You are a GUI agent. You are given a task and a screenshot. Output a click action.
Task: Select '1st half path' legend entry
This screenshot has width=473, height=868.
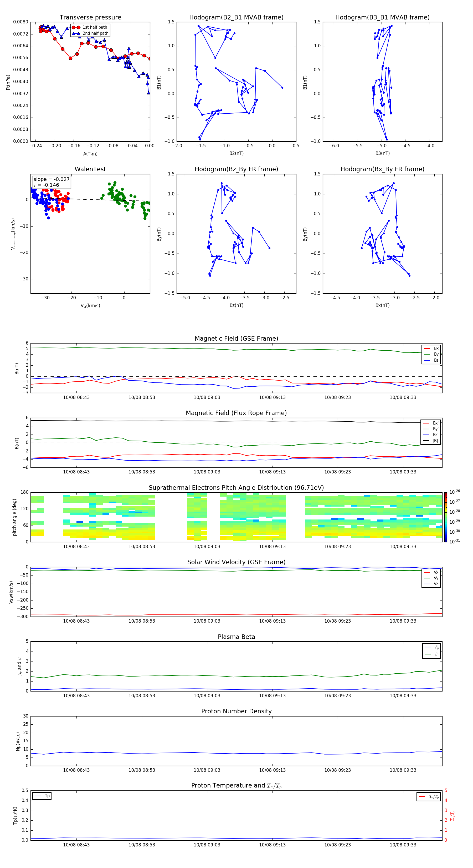90,27
